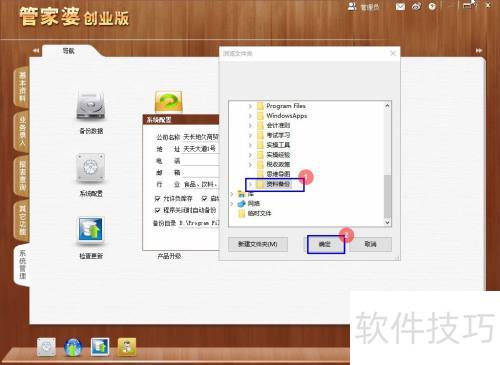The image size is (500, 365).
Task: Toggle the 程序关闭时自动备份 checkbox
Action: 157,210
